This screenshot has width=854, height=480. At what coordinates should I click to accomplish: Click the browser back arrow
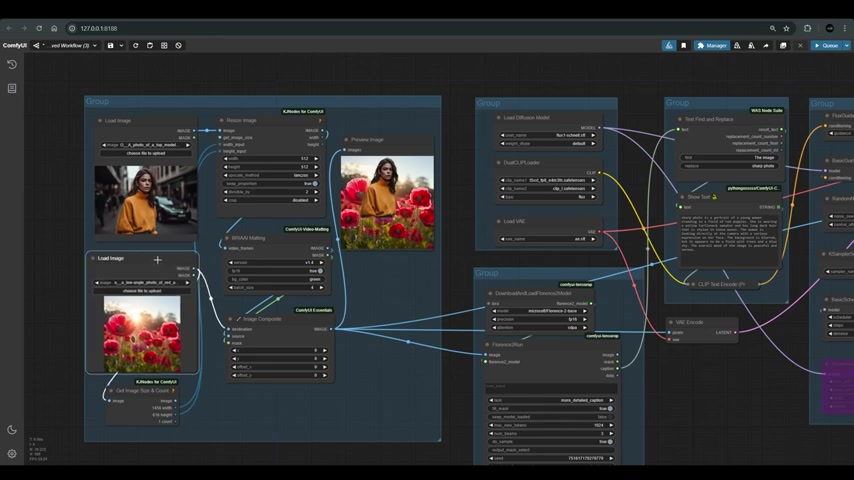[x=9, y=28]
